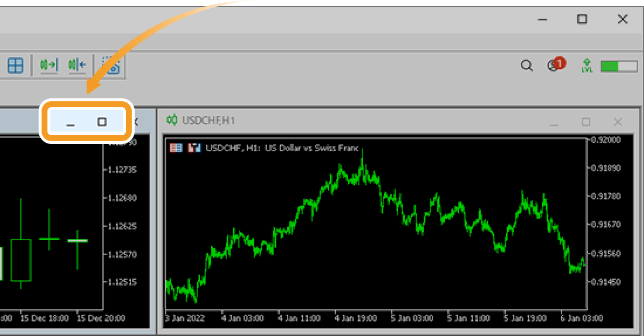Viewport: 644px width, 336px height.
Task: Minimize the USDCHF,H1 chart window
Action: tap(554, 122)
